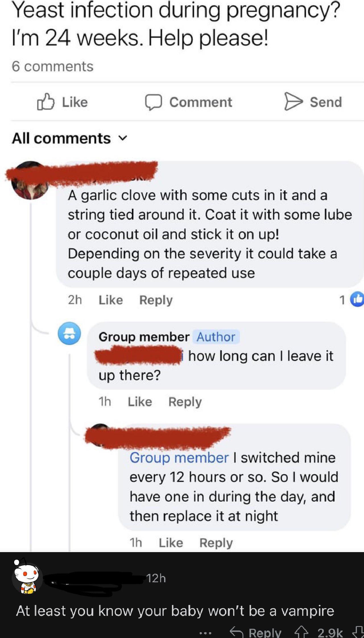This screenshot has width=364, height=638.
Task: Click the blue thumbs-up reaction badge
Action: (x=357, y=299)
